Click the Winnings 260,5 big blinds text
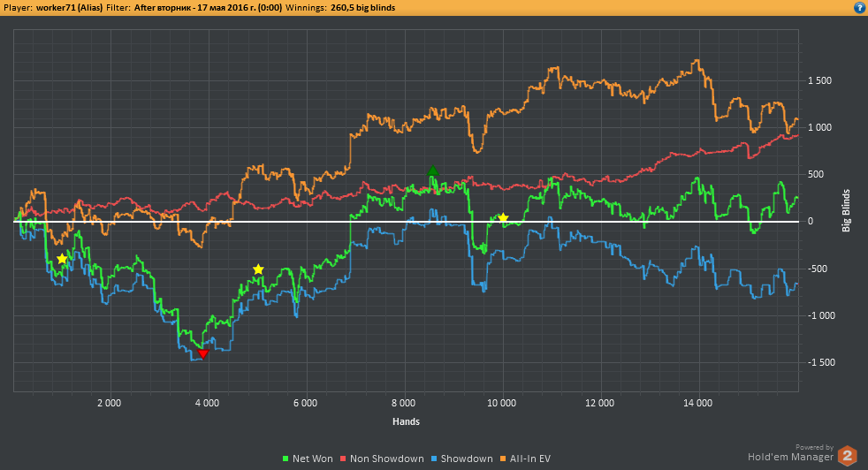Screen dimensions: 868x470 coord(340,8)
